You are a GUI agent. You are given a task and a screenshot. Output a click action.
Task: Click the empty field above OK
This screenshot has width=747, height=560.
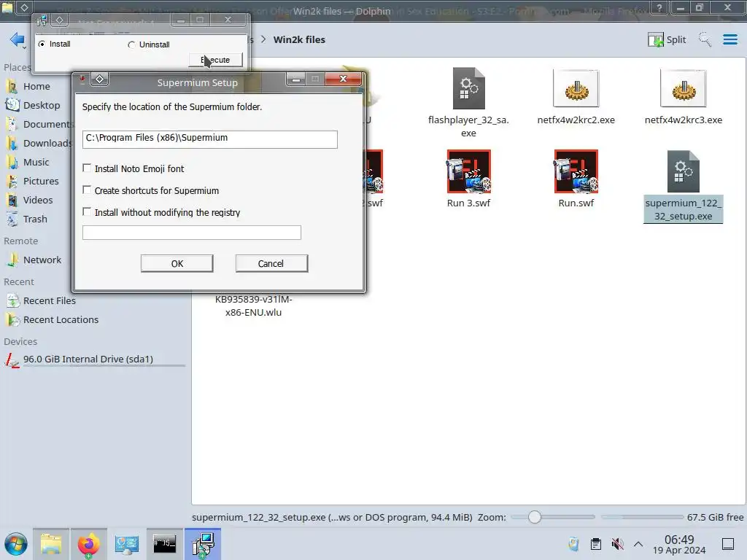pos(192,233)
